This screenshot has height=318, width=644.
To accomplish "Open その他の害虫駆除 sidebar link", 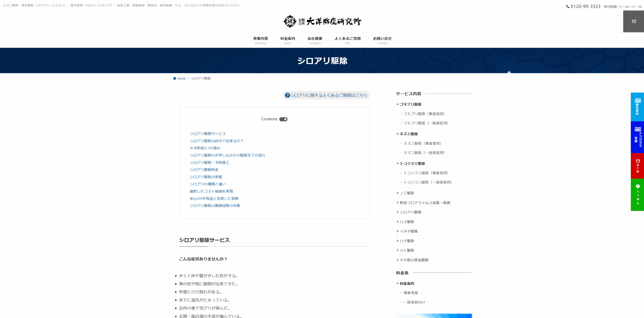I will [x=414, y=260].
